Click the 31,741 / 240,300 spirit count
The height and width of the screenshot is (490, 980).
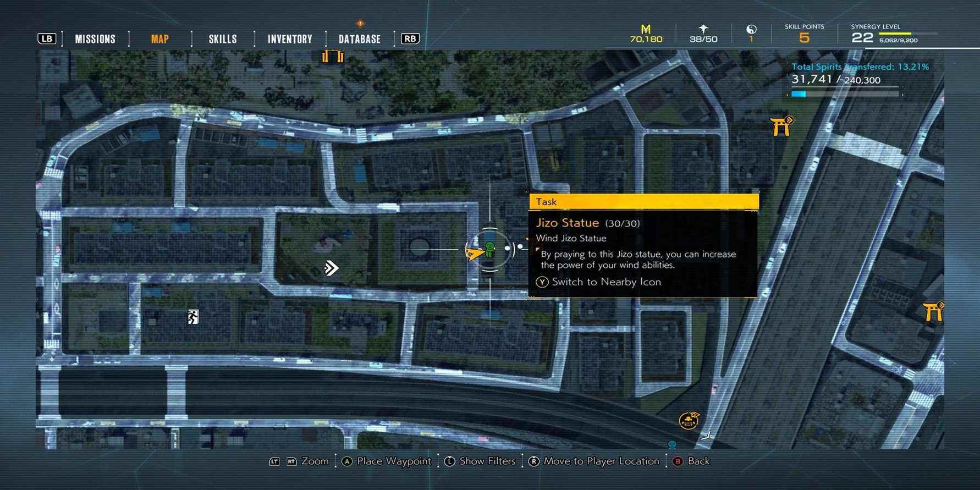click(836, 80)
